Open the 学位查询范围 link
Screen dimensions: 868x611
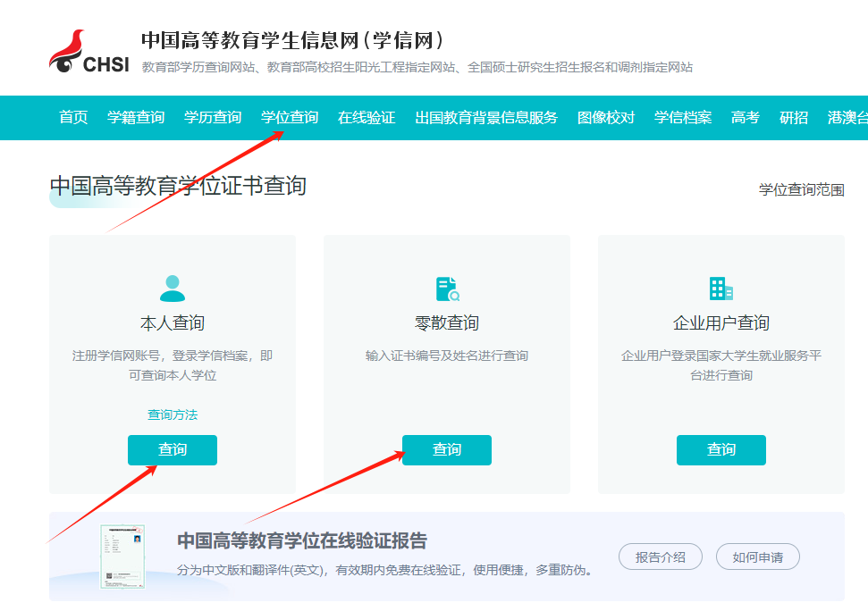click(x=802, y=189)
